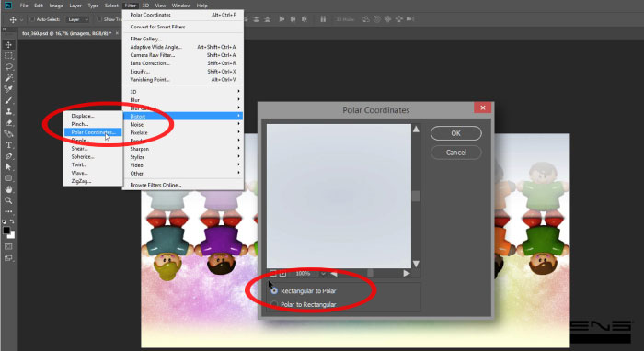Select the Zoom magnifier tool
Screen dimensions: 644x351
(8, 200)
